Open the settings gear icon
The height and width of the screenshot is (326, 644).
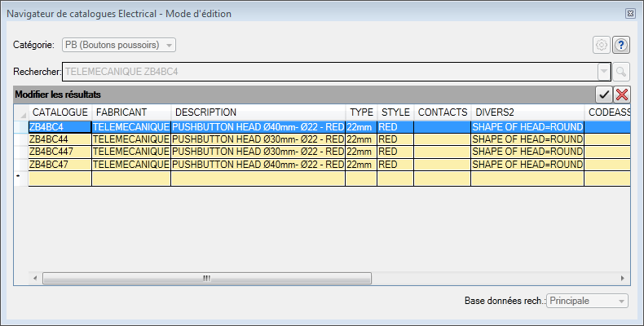point(602,45)
